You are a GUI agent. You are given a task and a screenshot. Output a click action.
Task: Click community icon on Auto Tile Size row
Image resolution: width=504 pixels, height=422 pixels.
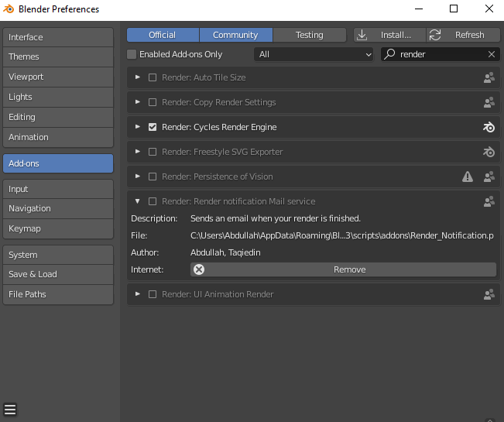point(489,77)
